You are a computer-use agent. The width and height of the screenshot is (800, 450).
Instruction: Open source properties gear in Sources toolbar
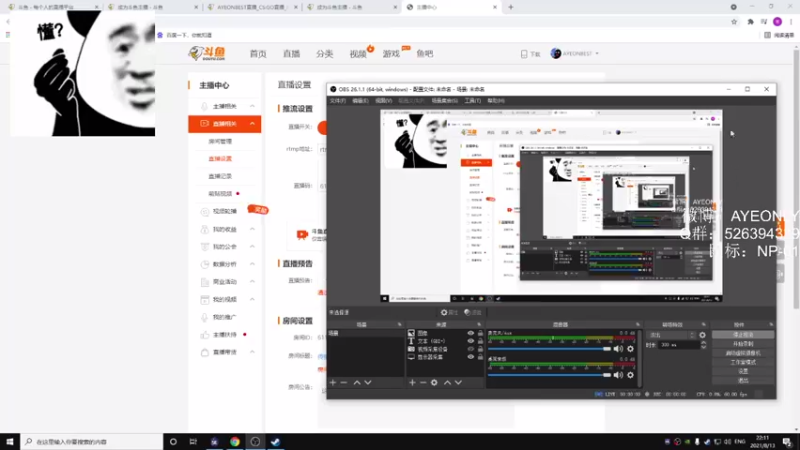[434, 383]
